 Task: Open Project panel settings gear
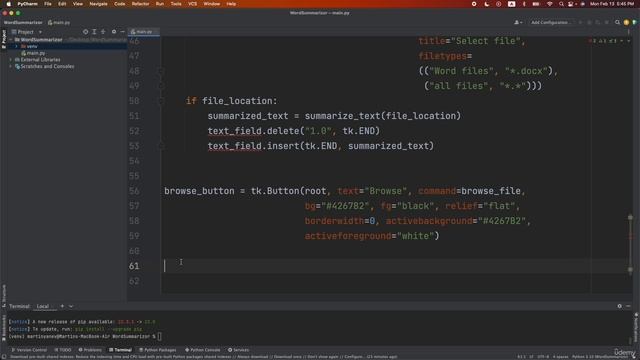pos(114,32)
